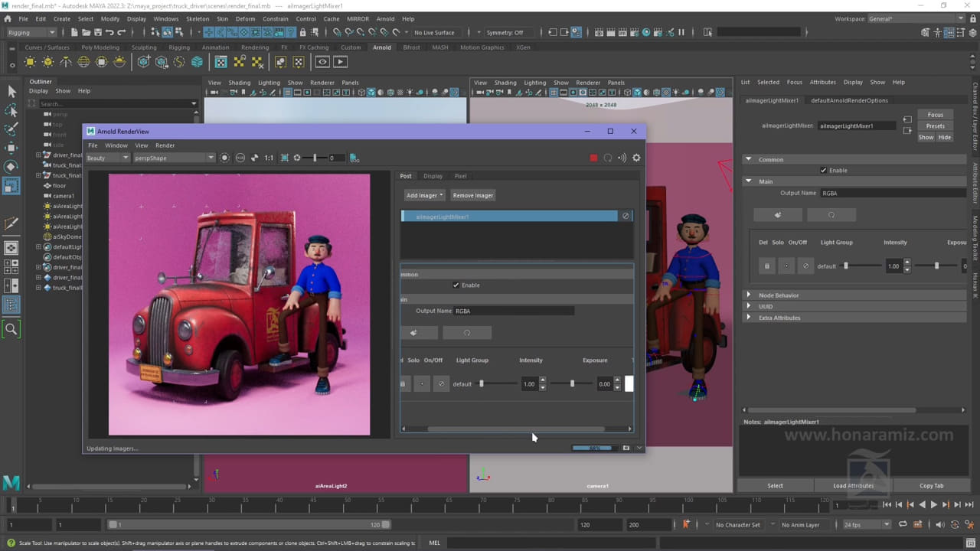Open the Add Imager dropdown
The width and height of the screenshot is (980, 551).
[424, 195]
